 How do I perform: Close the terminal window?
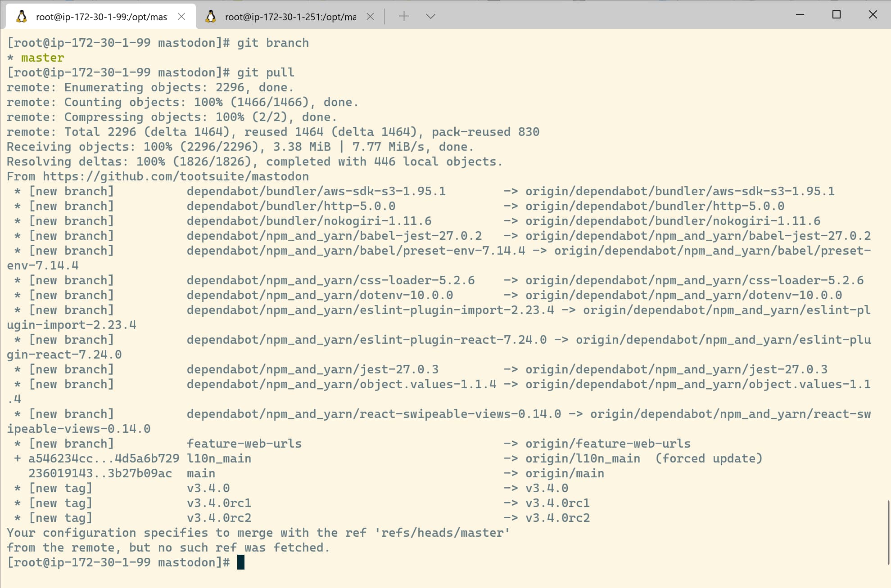tap(873, 14)
